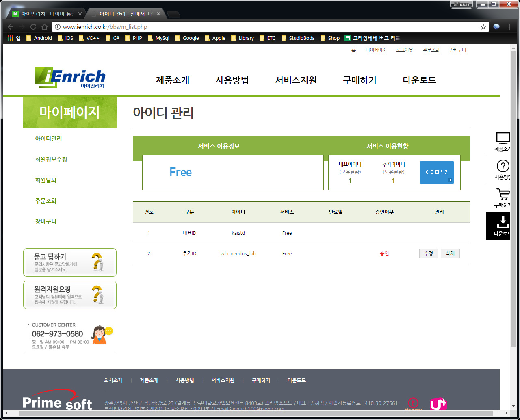Click 수정 button for whoneedus_lab
520x420 pixels.
(429, 253)
